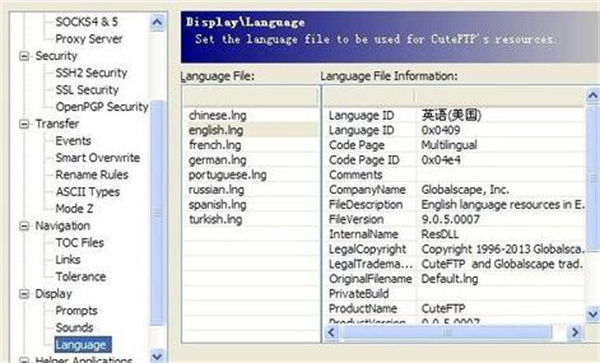The height and width of the screenshot is (363, 600).
Task: Click the tree scrollbar down arrow
Action: click(157, 356)
